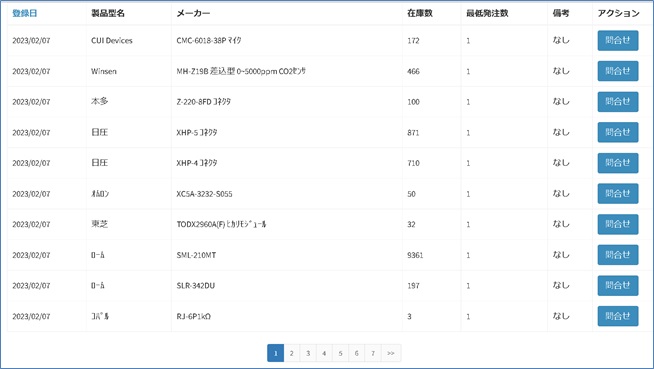654x369 pixels.
Task: Select the CMC-6018-38P マイク cell
Action: tap(209, 40)
